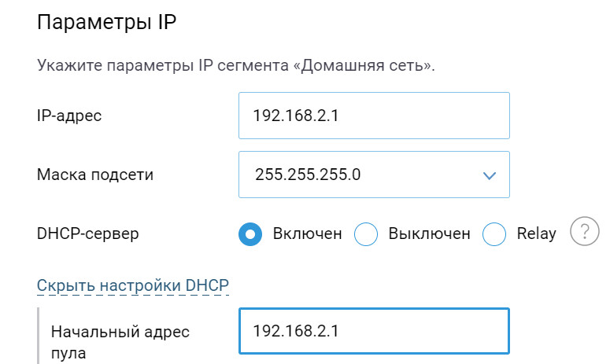Screen dimensions: 610x364
Task: Click the IP-адрес field label
Action: [69, 116]
